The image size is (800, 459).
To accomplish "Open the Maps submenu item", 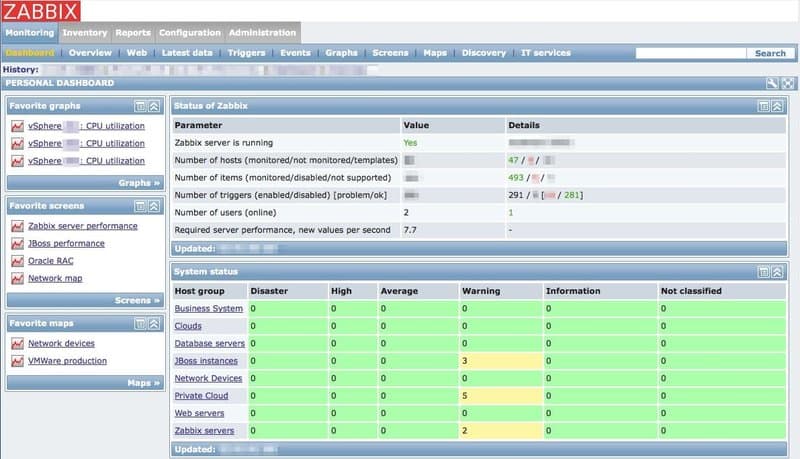I will pos(435,53).
